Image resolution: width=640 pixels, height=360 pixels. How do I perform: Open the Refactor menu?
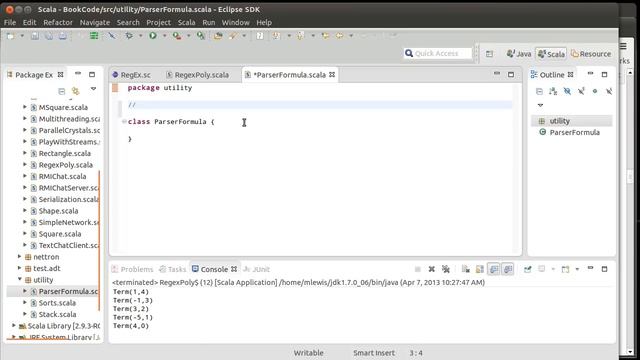[x=58, y=22]
